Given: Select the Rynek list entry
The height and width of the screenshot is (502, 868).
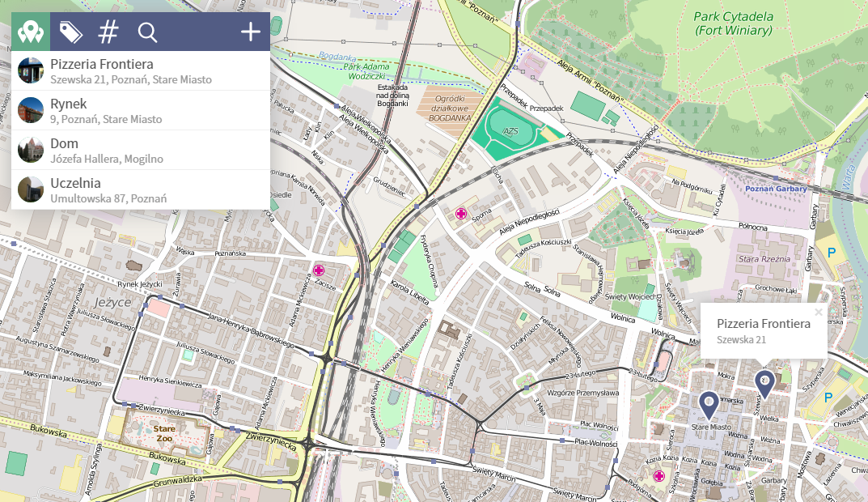Looking at the screenshot, I should coord(141,110).
